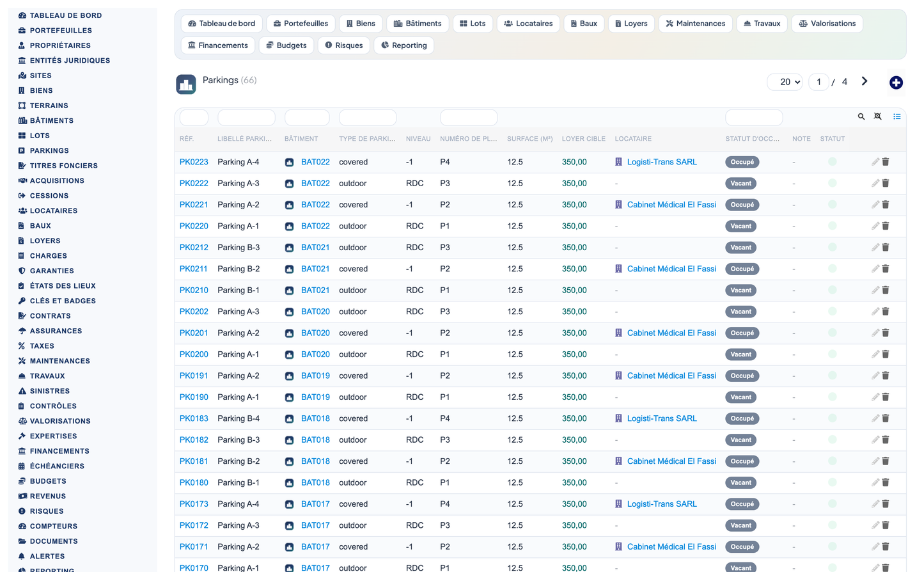This screenshot has height=572, width=924.
Task: Open the column list view icon
Action: [897, 116]
